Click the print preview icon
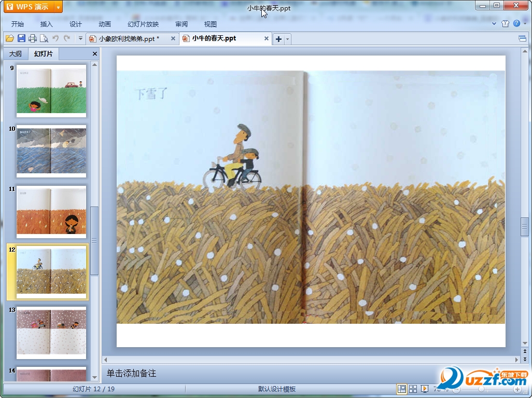 [44, 38]
